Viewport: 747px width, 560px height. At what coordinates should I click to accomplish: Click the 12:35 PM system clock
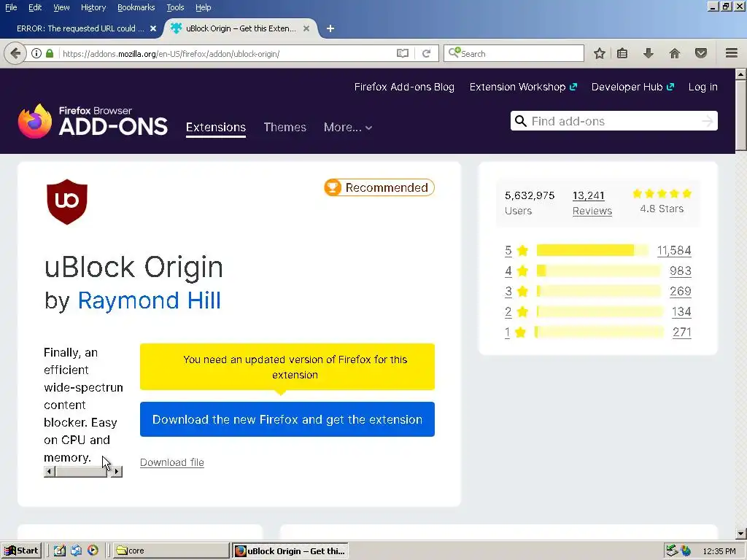click(x=719, y=551)
